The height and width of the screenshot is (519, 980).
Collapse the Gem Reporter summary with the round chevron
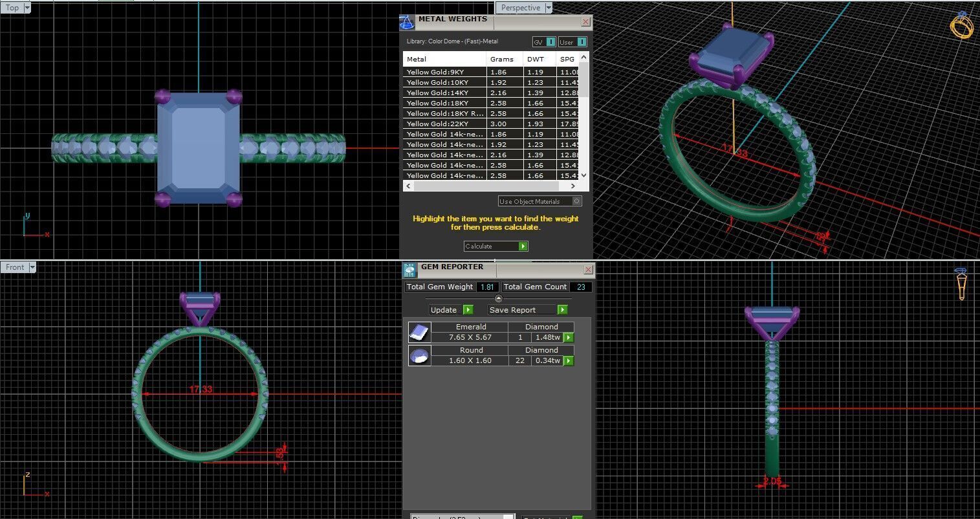pos(498,298)
